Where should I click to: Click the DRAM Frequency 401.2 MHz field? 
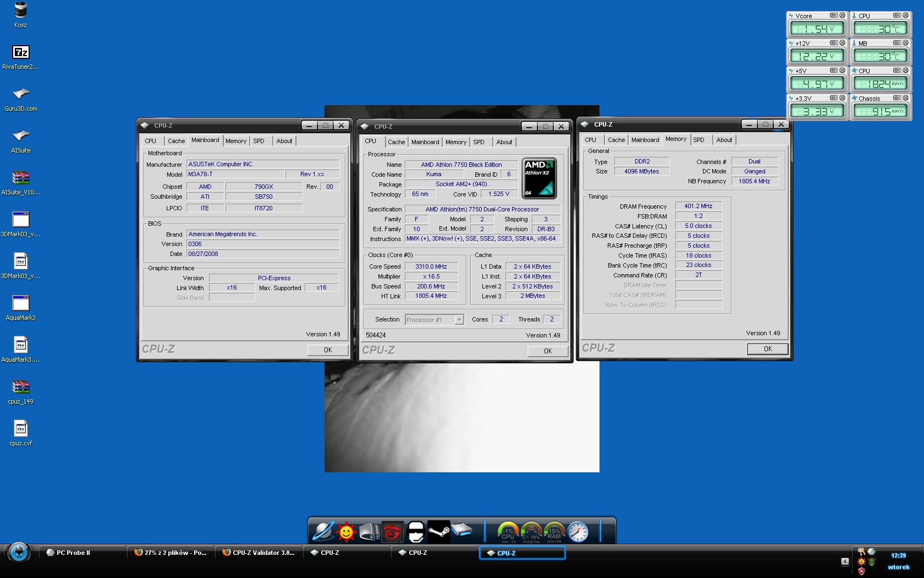coord(698,206)
